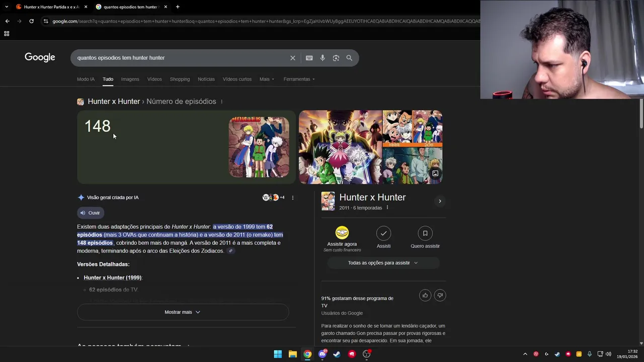This screenshot has width=644, height=362.
Task: Open OBS Studio from the taskbar
Action: click(366, 354)
